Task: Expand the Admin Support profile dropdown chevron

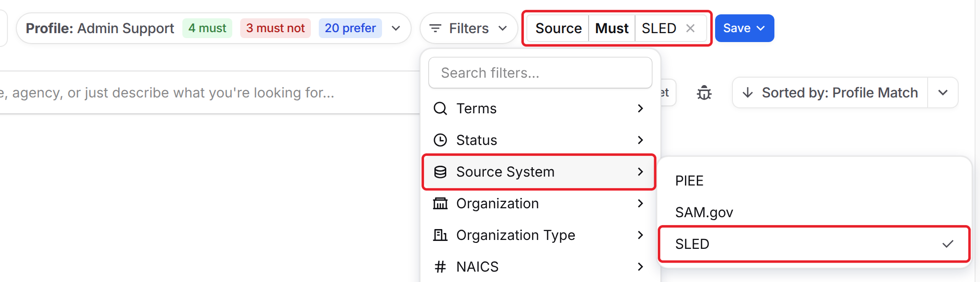Action: (396, 28)
